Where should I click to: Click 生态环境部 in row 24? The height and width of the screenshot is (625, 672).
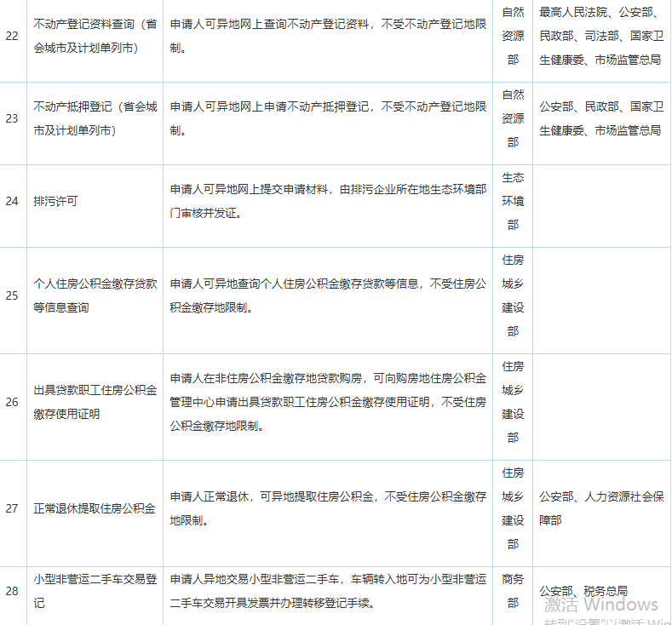pyautogui.click(x=513, y=201)
